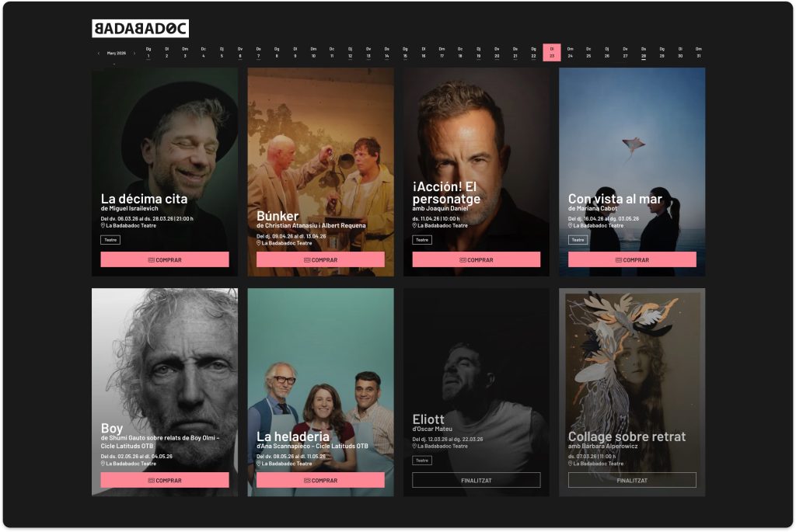Viewport: 796px width, 532px height.
Task: Open the Badabadoc logo homepage
Action: (x=140, y=29)
